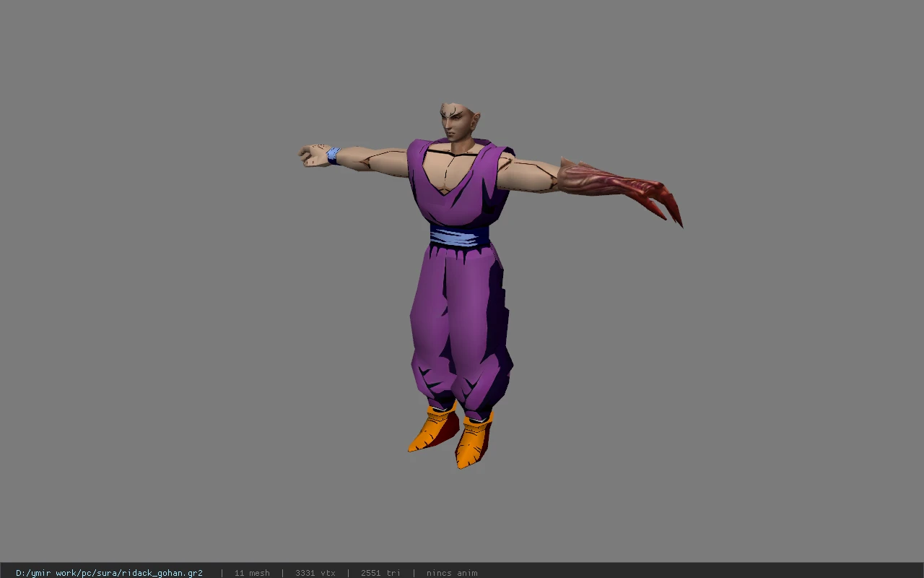
Task: Click the '2551 tri' triangle count
Action: click(380, 573)
